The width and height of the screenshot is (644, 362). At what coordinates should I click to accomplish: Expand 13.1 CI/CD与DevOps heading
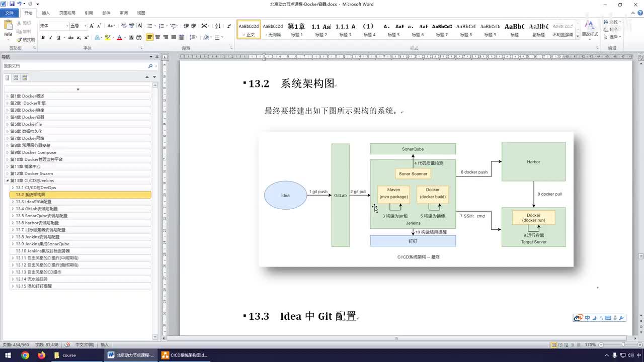click(13, 188)
